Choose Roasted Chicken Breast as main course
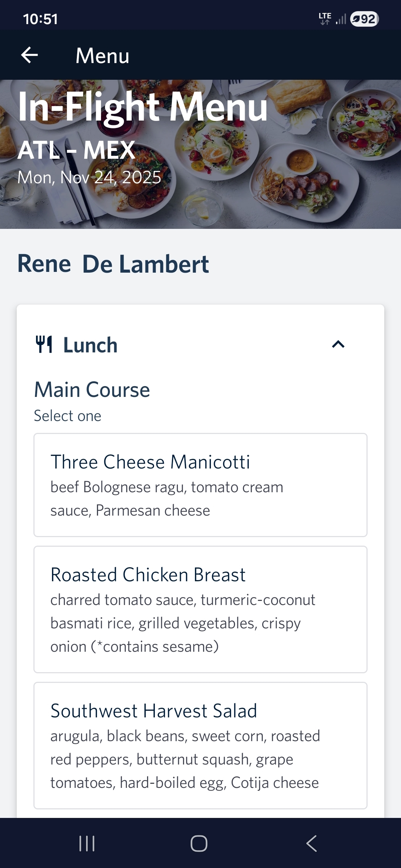The height and width of the screenshot is (868, 401). pyautogui.click(x=200, y=609)
